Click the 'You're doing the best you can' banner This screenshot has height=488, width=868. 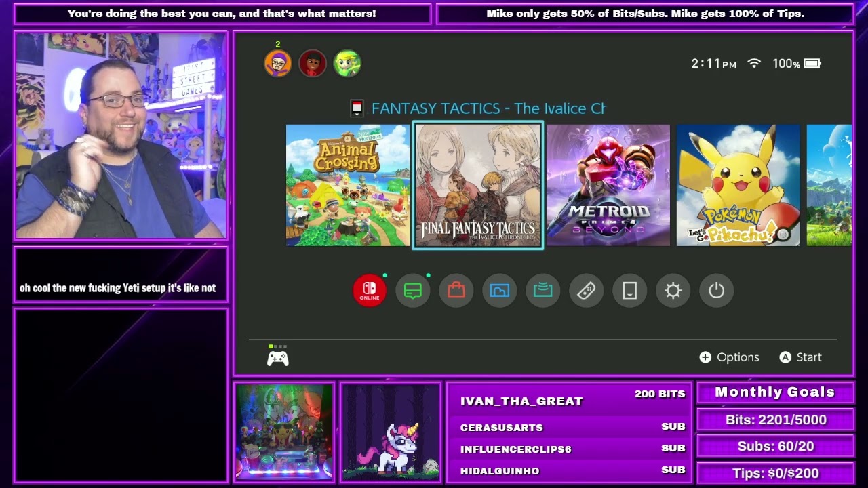pyautogui.click(x=222, y=14)
